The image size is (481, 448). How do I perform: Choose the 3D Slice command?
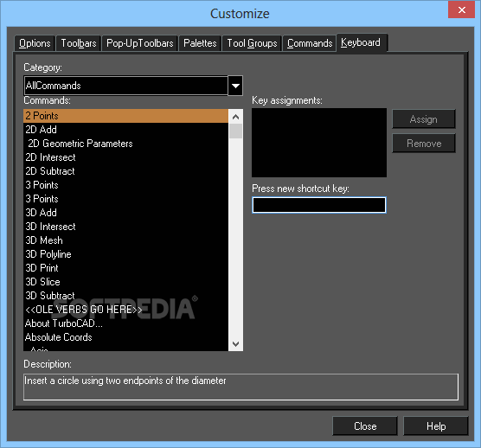[125, 282]
